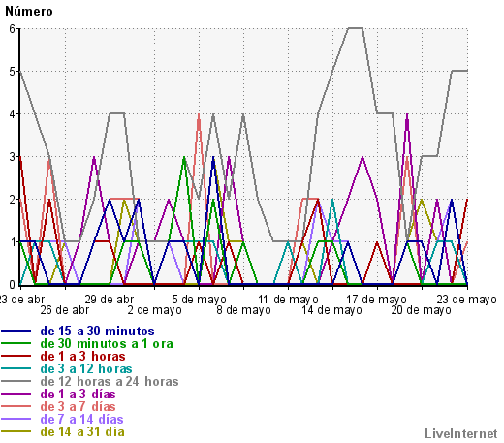Click the '5 de mayo' date label
This screenshot has width=504, height=443.
click(x=199, y=299)
